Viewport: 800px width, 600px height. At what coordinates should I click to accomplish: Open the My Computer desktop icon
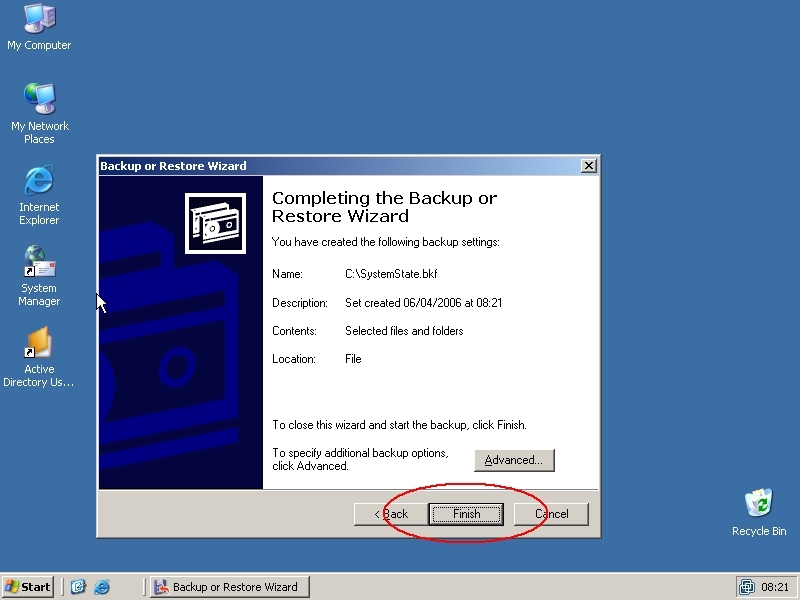click(39, 28)
